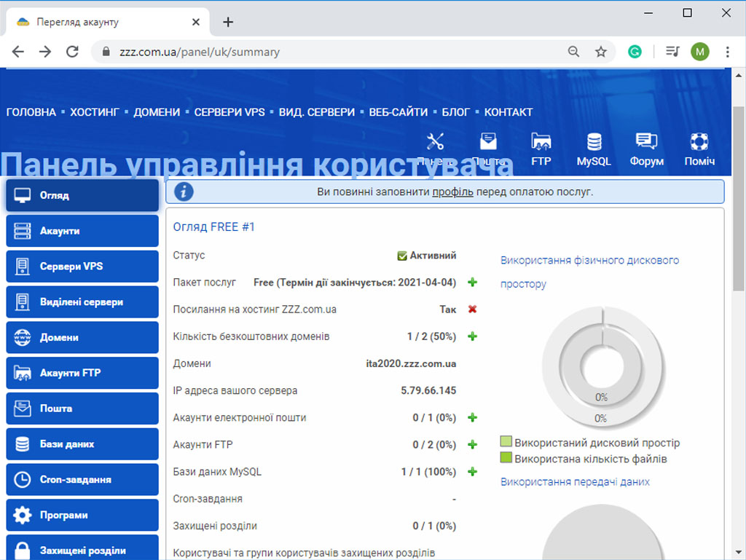The image size is (746, 560).
Task: Open Акаунти in the sidebar
Action: [82, 231]
